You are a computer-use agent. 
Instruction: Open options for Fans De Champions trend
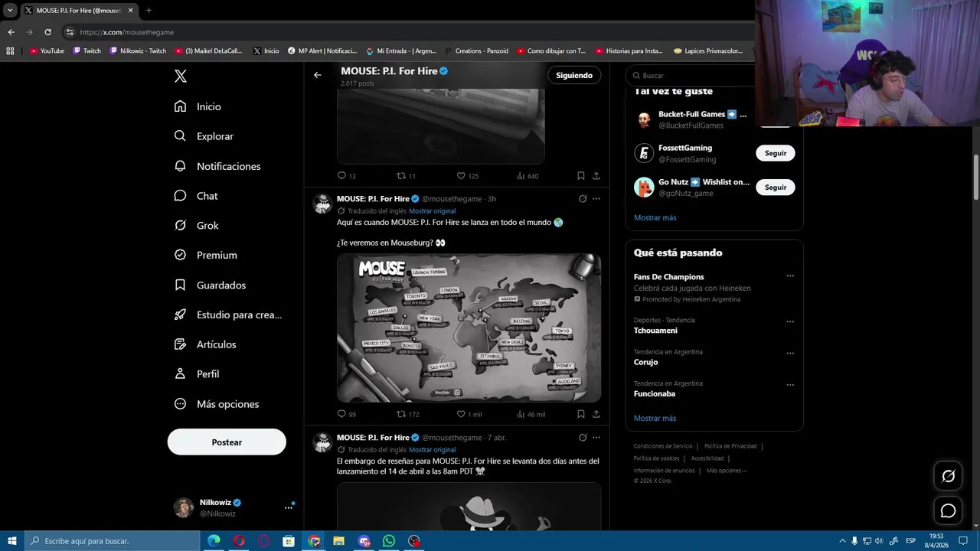click(x=790, y=276)
